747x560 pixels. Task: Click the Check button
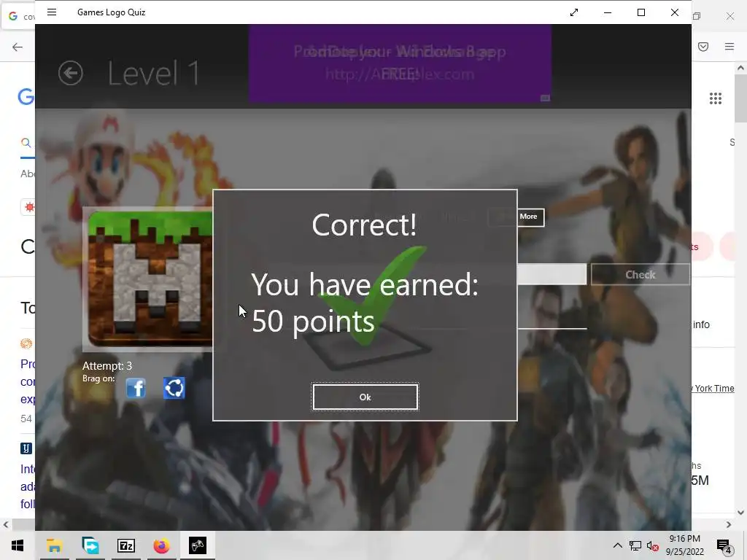640,275
